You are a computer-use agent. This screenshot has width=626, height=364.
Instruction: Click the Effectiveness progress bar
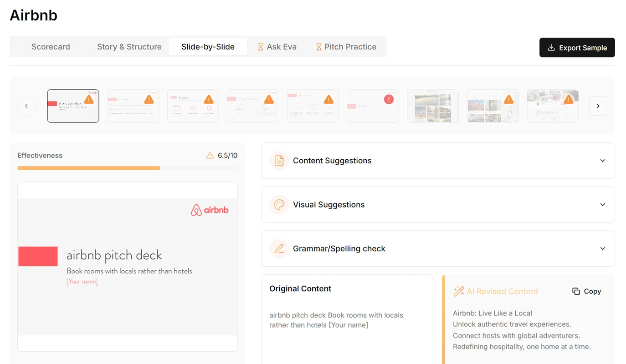click(127, 168)
